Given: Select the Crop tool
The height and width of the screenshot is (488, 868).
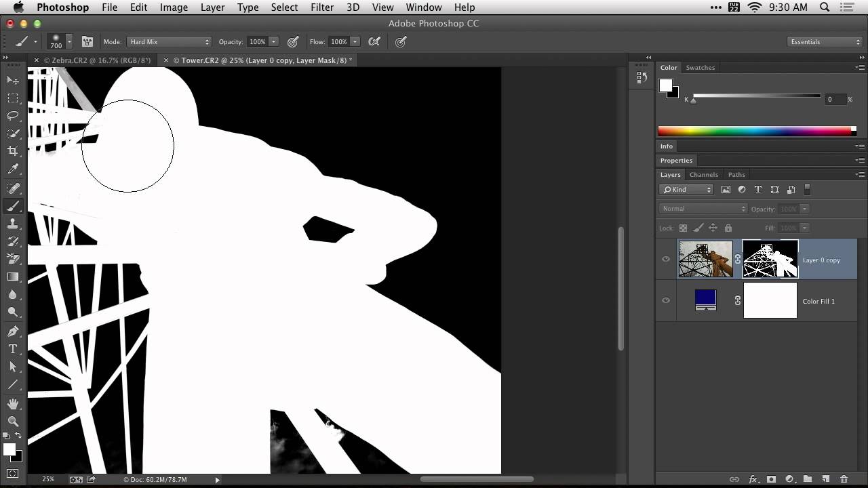Looking at the screenshot, I should pos(13,151).
